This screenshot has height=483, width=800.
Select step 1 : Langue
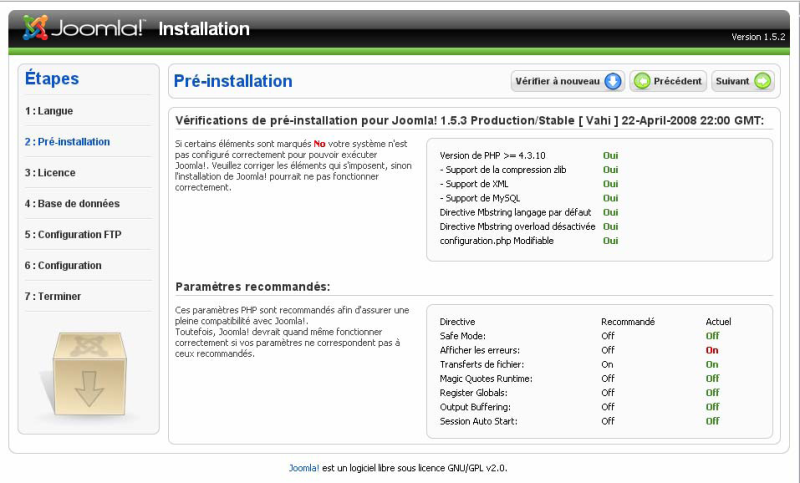coord(49,111)
